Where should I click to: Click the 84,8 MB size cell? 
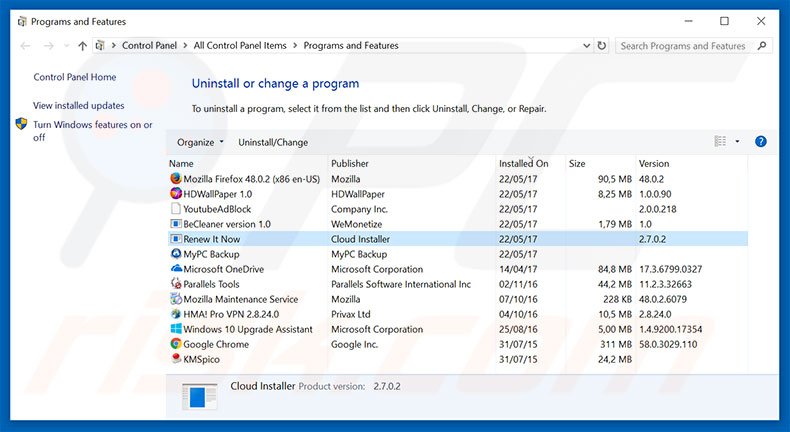(x=615, y=269)
